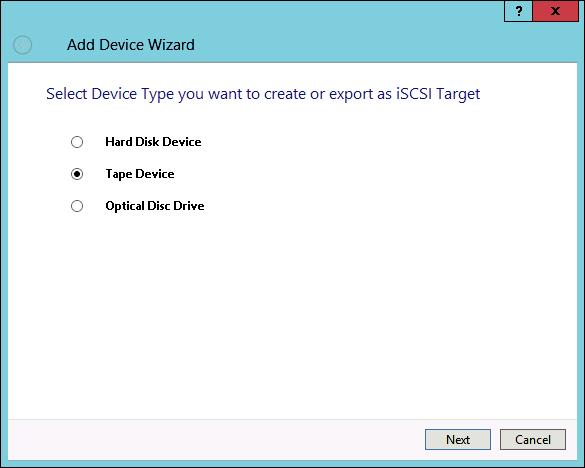
Task: Click the Add Device Wizard title text
Action: [131, 45]
